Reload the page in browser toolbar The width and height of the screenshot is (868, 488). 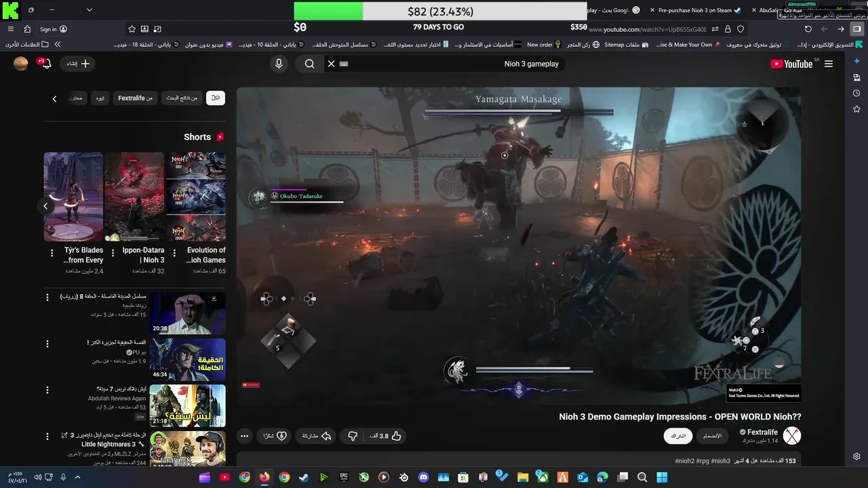[808, 29]
